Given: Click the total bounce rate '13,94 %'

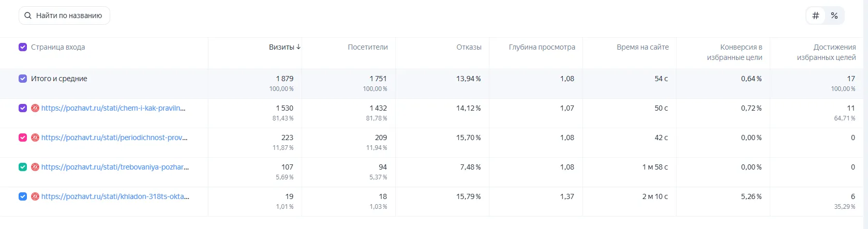Looking at the screenshot, I should coord(469,79).
